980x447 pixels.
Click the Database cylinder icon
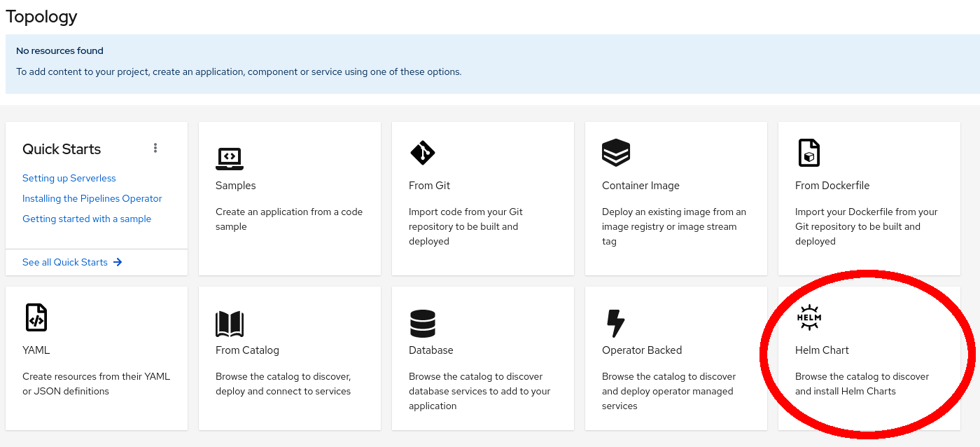(x=423, y=324)
